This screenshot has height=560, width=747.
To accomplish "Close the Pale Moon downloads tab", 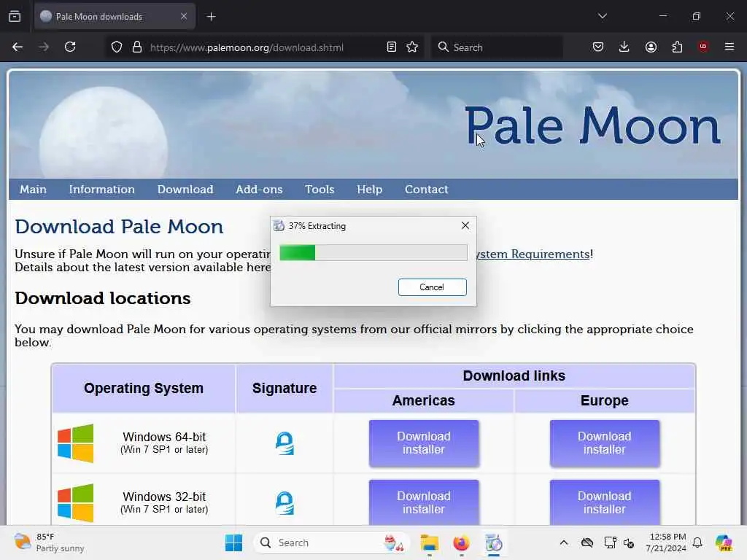I will [184, 16].
